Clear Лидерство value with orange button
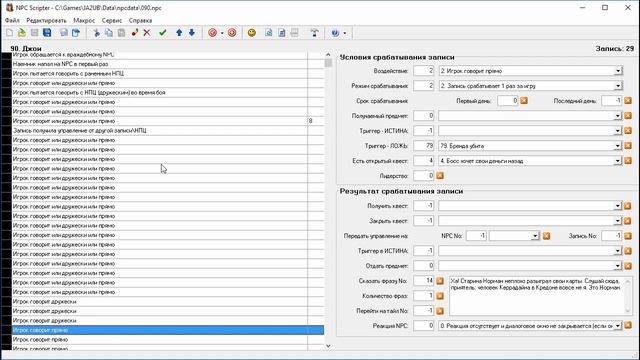Screen dimensions: 640x360 (440, 176)
